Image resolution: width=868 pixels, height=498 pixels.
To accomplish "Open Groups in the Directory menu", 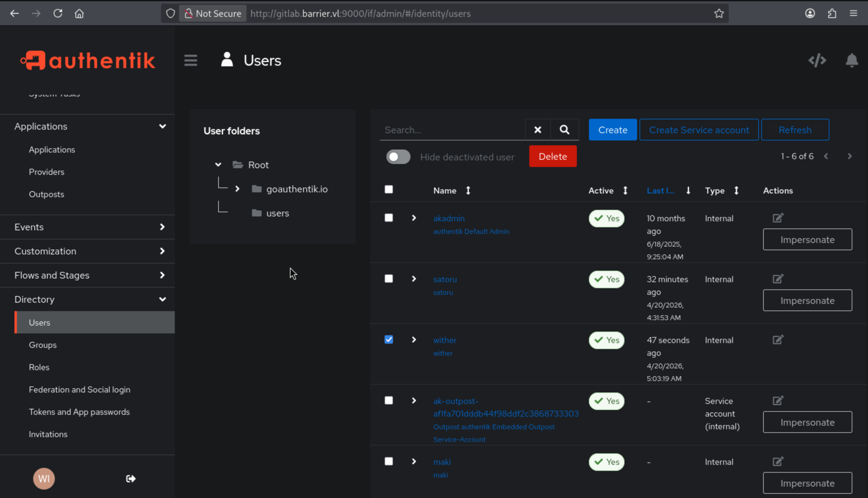I will click(x=43, y=345).
